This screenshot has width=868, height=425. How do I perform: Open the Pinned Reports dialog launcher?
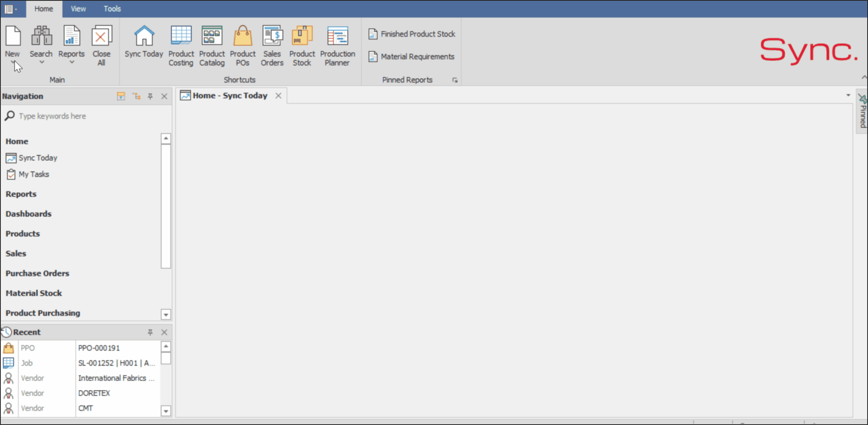click(x=455, y=80)
